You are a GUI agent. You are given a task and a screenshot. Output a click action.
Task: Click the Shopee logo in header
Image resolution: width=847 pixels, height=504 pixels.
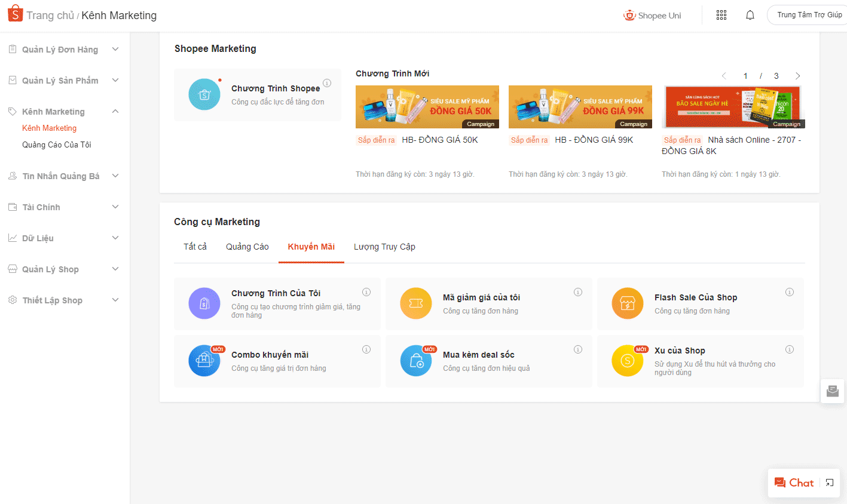click(x=15, y=13)
